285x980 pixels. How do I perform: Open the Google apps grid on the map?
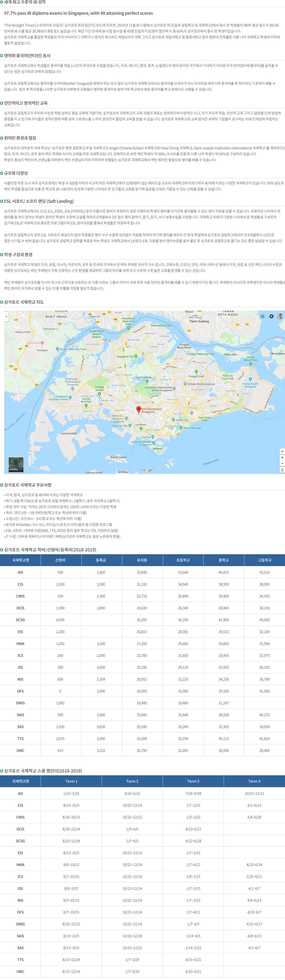262,316
